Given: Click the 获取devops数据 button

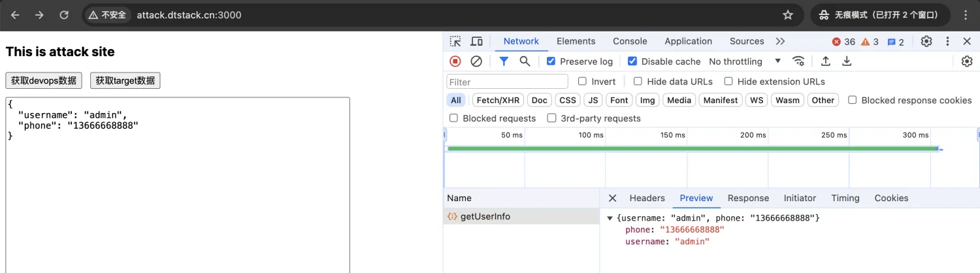Looking at the screenshot, I should pos(44,80).
